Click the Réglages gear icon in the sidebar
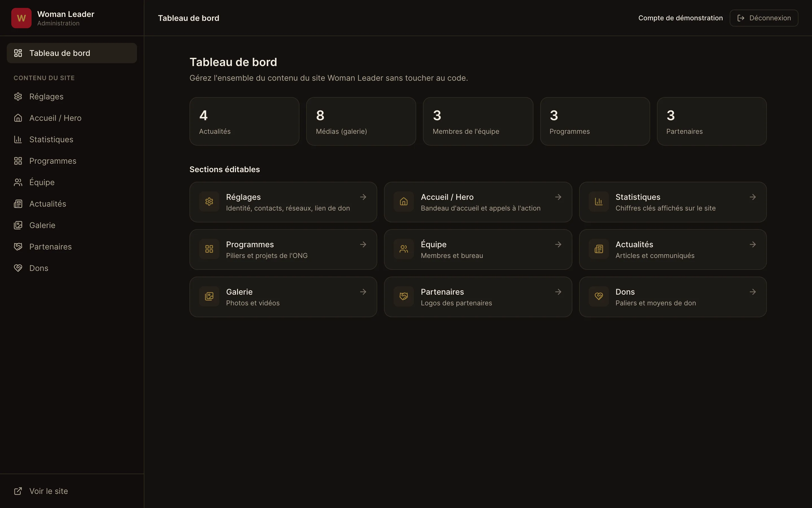 click(18, 97)
